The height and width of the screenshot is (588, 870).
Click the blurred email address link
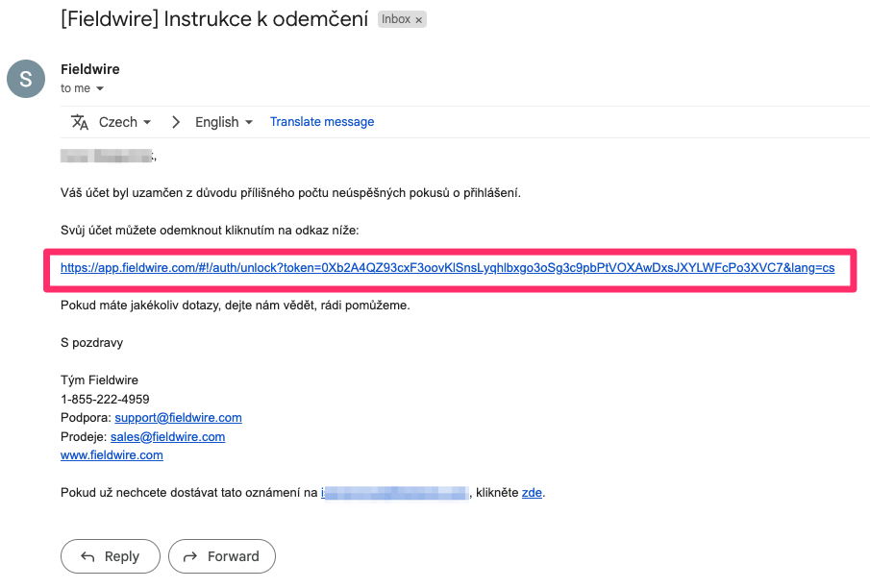395,493
